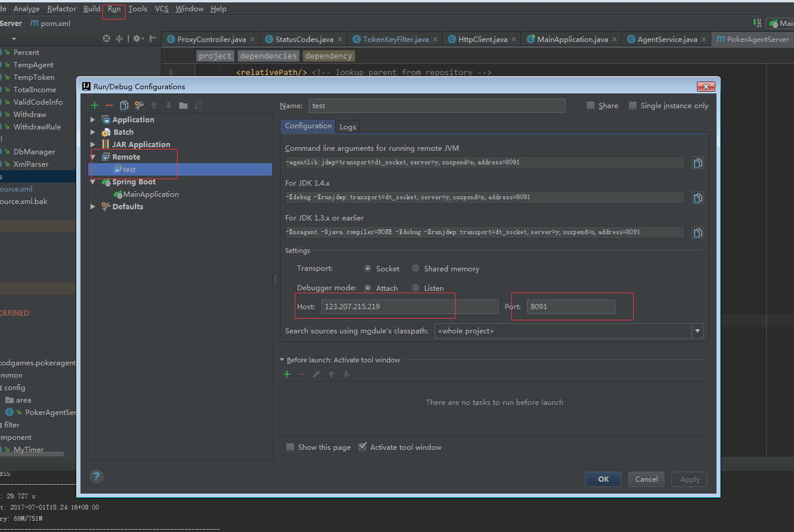Select Listen debugger mode
Viewport: 794px width, 532px height.
click(416, 288)
